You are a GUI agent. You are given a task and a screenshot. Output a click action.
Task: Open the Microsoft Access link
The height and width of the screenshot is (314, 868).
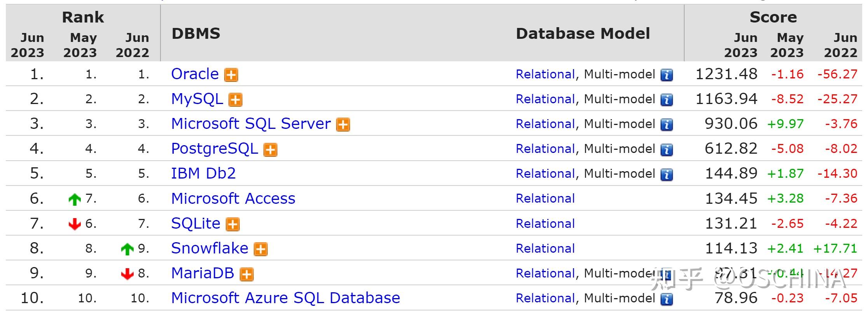pyautogui.click(x=233, y=198)
